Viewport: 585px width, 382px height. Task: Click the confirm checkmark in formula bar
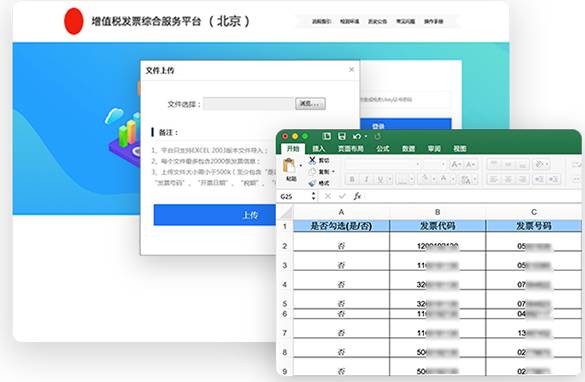pyautogui.click(x=342, y=196)
